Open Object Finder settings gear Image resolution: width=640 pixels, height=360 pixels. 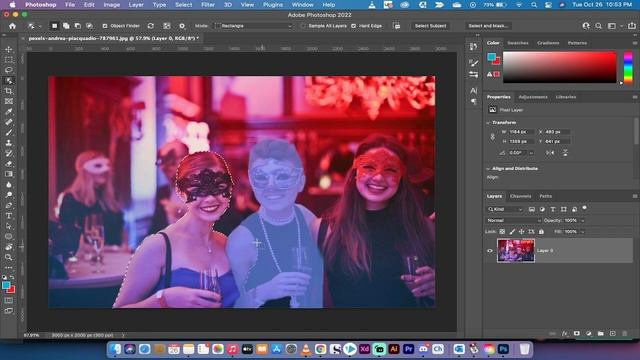click(182, 26)
